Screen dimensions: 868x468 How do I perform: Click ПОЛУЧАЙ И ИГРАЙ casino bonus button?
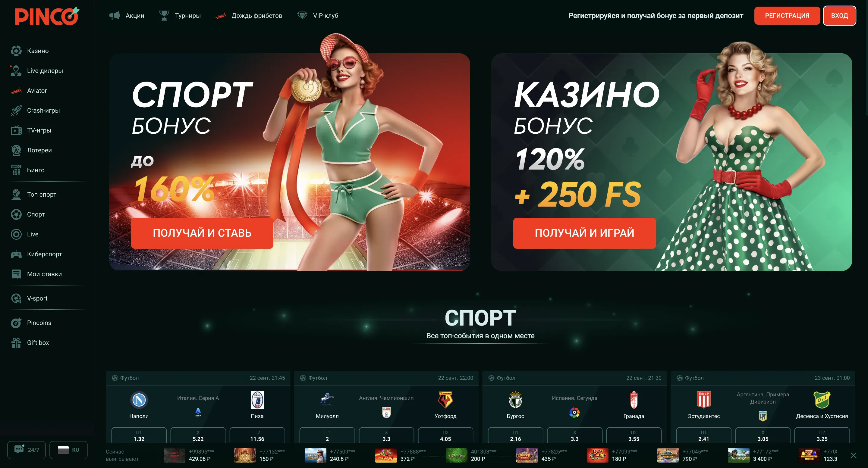coord(584,233)
